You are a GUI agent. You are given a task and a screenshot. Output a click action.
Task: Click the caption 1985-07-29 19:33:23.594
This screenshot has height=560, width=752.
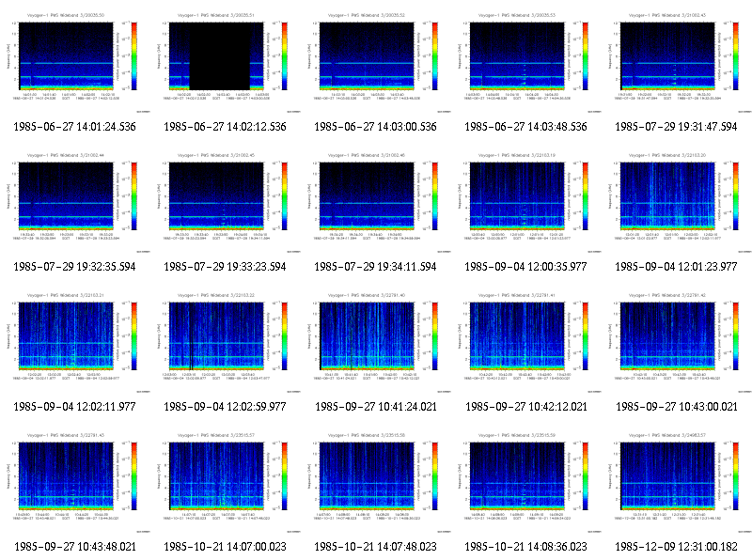pos(225,267)
